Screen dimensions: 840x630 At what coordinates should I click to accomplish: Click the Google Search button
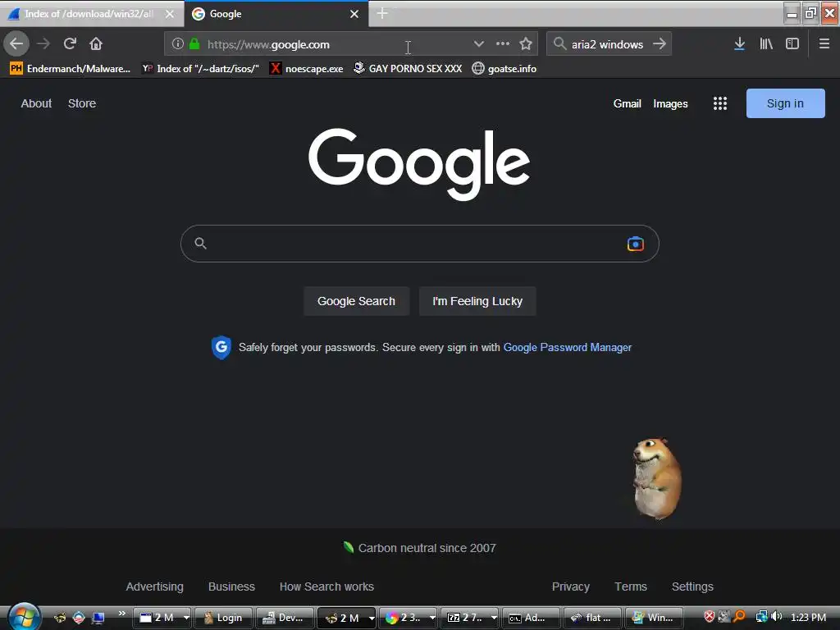click(x=356, y=301)
